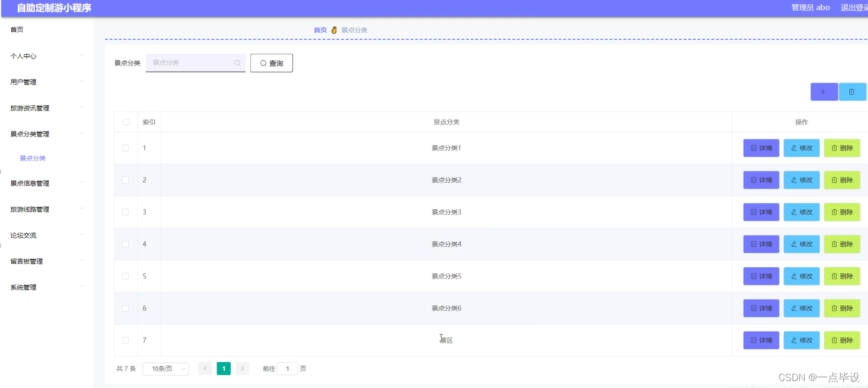Click 首页 breadcrumb link
Image resolution: width=868 pixels, height=388 pixels.
[320, 30]
